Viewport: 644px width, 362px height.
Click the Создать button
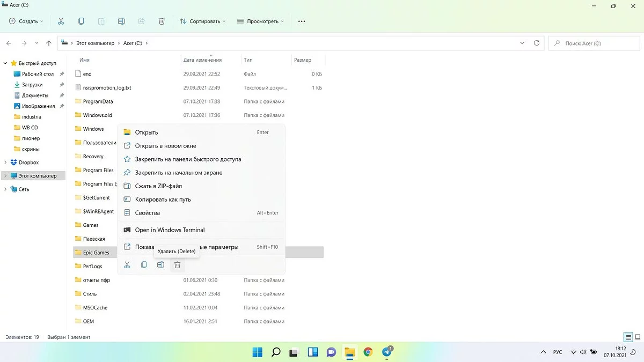(x=26, y=21)
